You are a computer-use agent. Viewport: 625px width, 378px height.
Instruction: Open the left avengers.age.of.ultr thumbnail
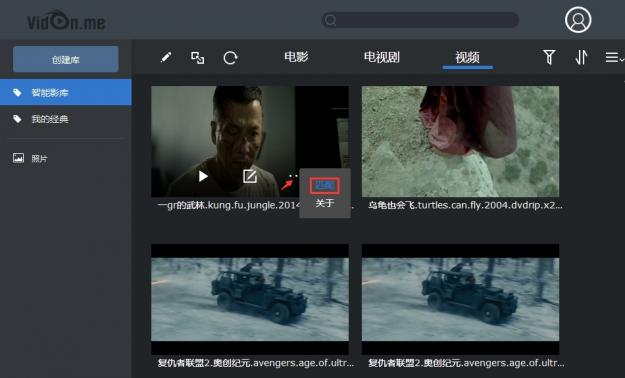[x=250, y=299]
